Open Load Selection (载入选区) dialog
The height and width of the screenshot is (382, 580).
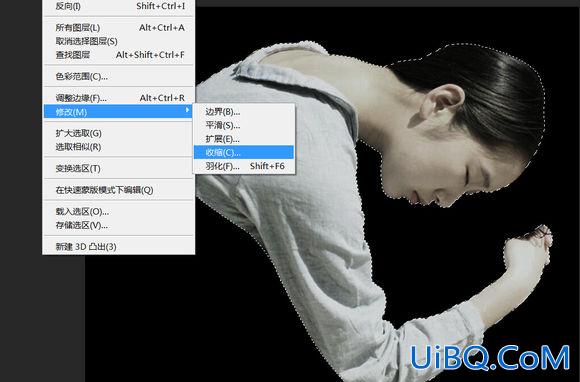pyautogui.click(x=119, y=212)
